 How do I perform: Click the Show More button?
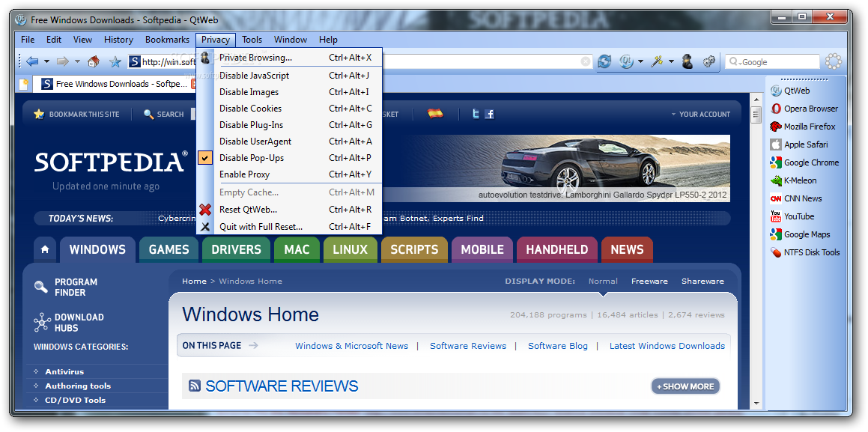[x=685, y=386]
